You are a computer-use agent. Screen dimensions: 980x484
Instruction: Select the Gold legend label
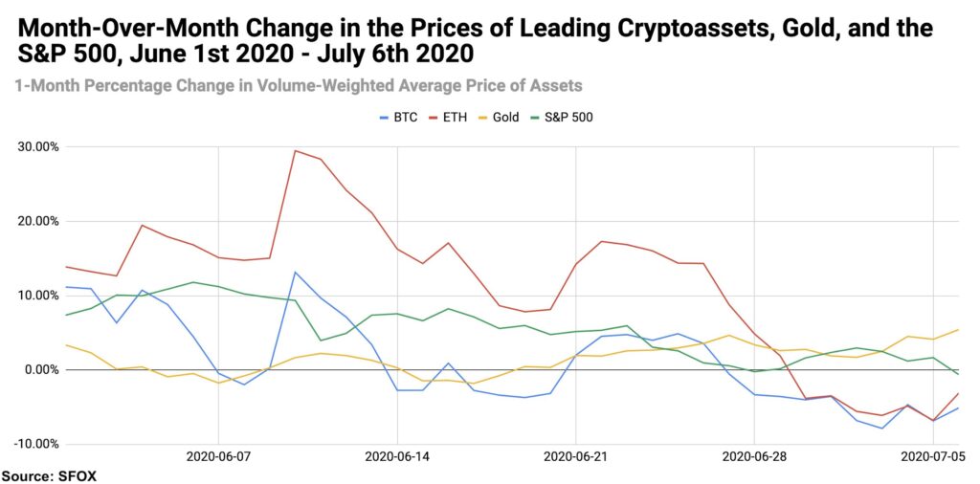(504, 118)
